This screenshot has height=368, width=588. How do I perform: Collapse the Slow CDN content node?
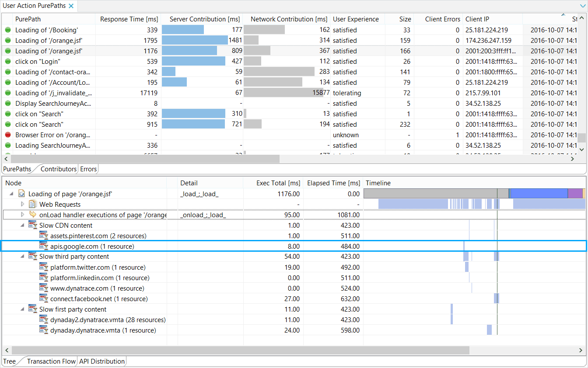pos(22,226)
